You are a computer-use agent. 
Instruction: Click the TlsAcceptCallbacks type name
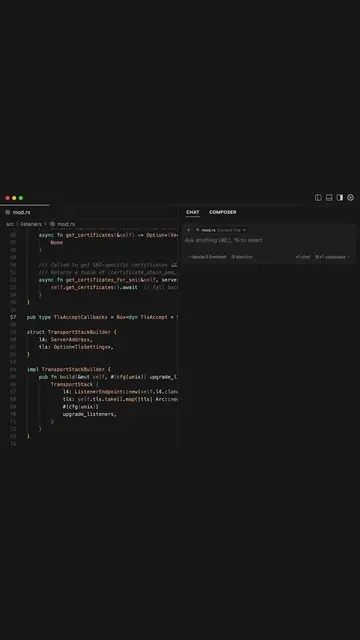click(x=80, y=317)
